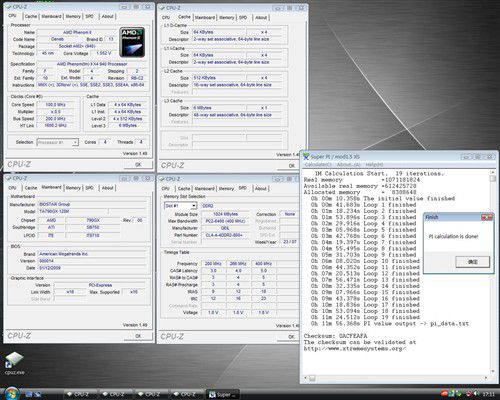The width and height of the screenshot is (500, 400).
Task: Open the Mainboard tab in the processor-info CPU-Z window
Action: tap(51, 16)
